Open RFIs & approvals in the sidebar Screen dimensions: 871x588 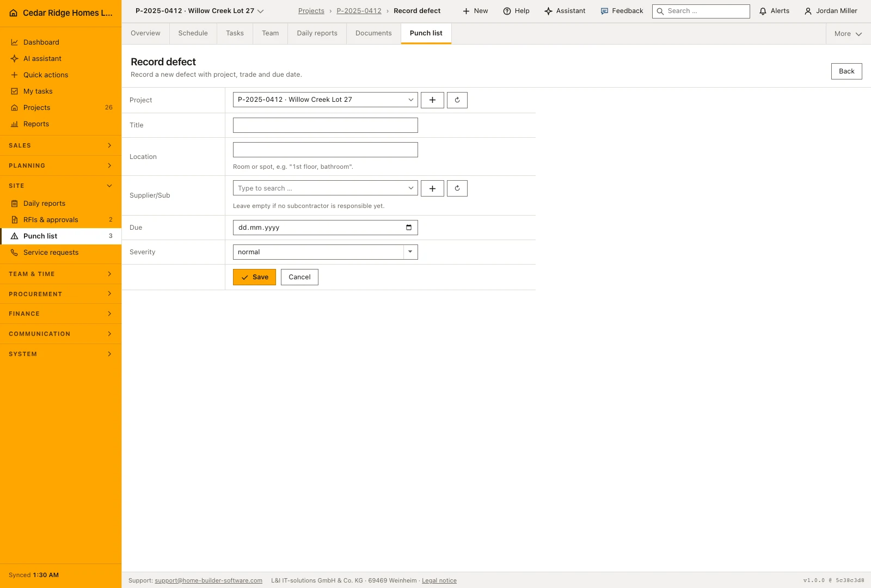[61, 220]
